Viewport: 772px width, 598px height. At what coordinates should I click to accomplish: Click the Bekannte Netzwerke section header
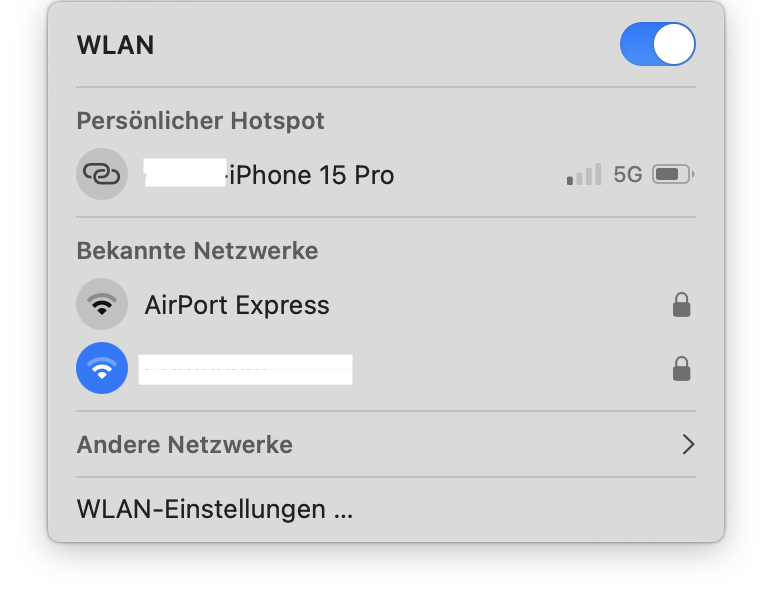coord(197,251)
